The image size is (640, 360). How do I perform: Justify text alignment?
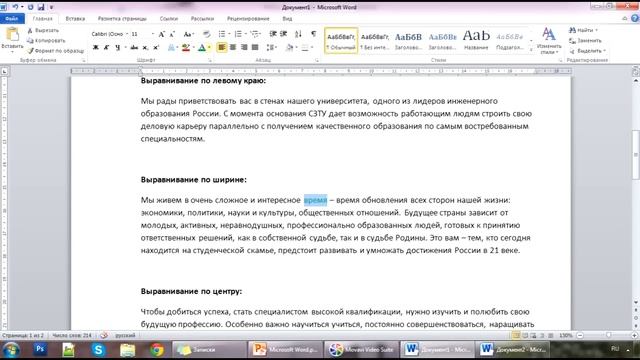click(x=255, y=48)
